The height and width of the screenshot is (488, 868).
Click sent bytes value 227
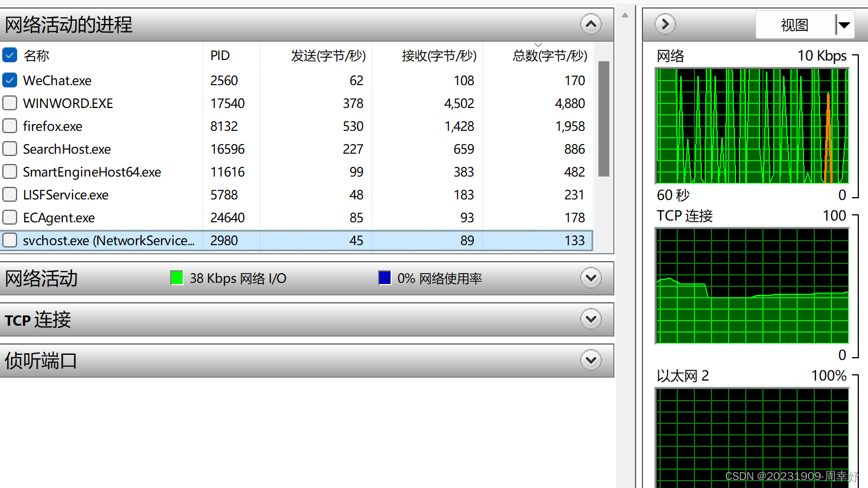click(x=353, y=149)
